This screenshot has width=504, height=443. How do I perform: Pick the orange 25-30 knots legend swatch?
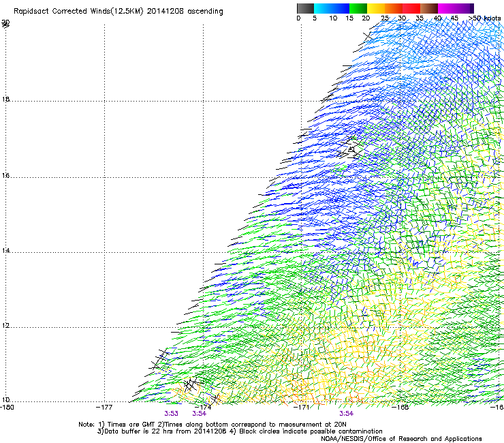pyautogui.click(x=394, y=8)
